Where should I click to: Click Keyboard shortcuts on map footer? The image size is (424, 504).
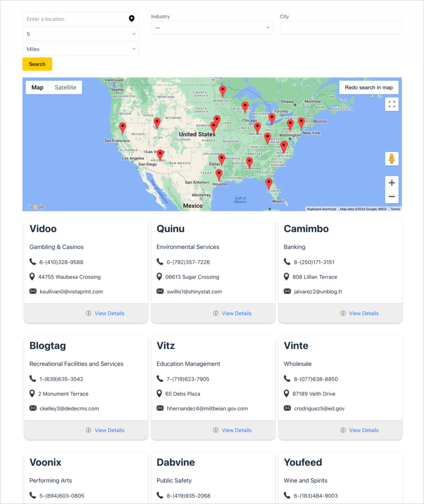(322, 209)
